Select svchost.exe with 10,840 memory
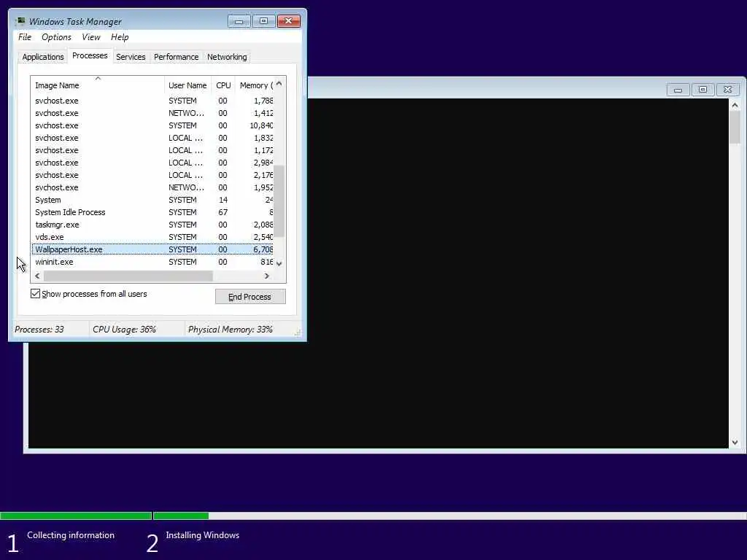 (152, 125)
